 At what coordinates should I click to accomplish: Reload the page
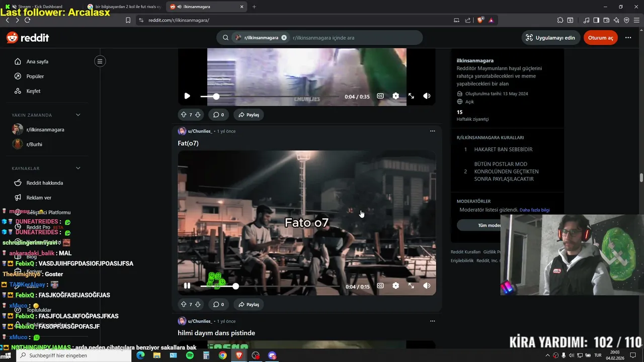(x=27, y=20)
